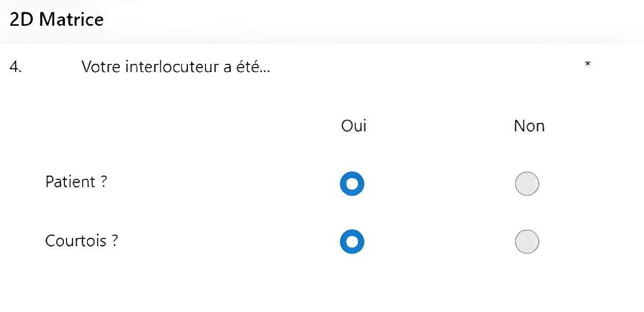
Task: Click the question number 4
Action: click(16, 67)
